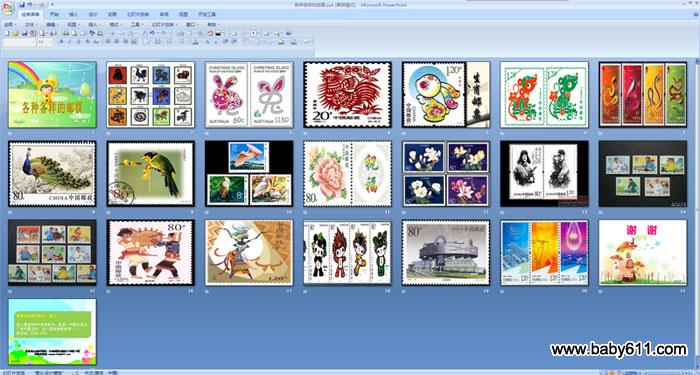
Task: Click the font color A icon
Action: pyautogui.click(x=195, y=42)
